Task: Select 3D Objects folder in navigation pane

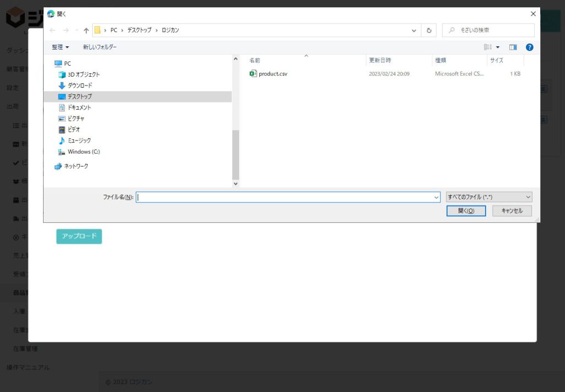Action: click(x=83, y=74)
